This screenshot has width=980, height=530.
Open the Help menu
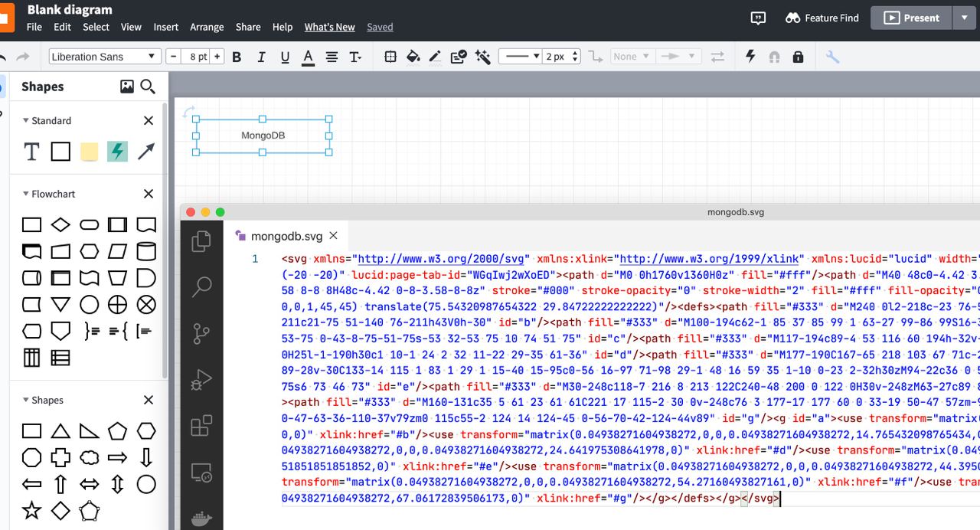283,27
